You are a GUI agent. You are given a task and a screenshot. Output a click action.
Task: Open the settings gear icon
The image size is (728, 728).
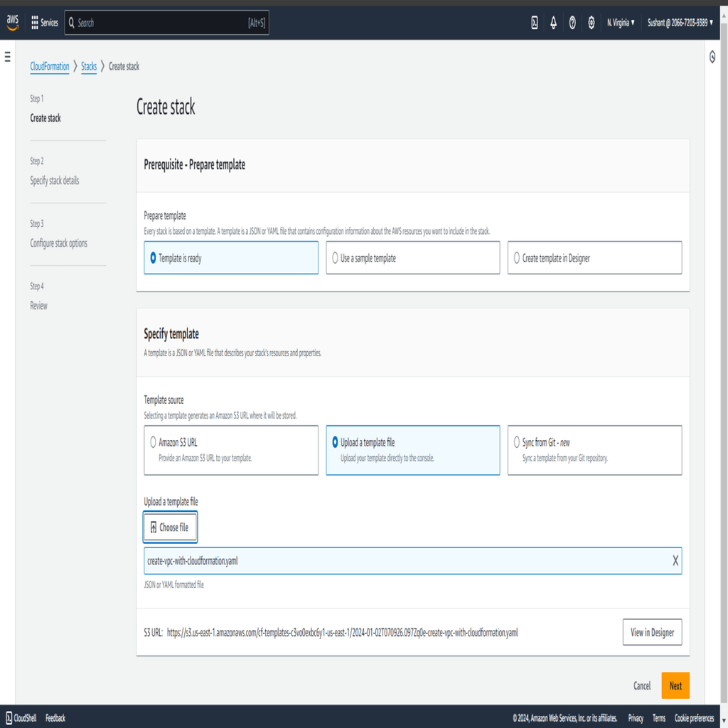[591, 22]
